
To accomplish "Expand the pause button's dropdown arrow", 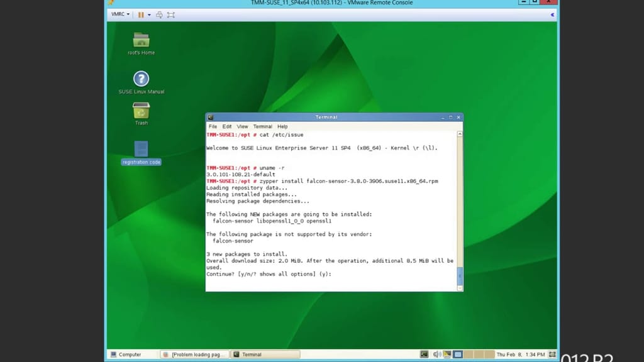I will point(149,14).
